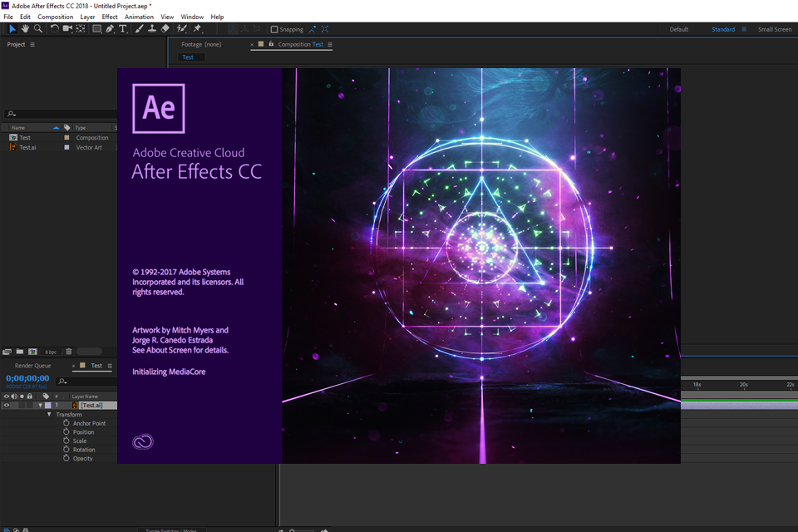The height and width of the screenshot is (532, 798).
Task: Click the label tag column icon in Project panel
Action: 67,128
